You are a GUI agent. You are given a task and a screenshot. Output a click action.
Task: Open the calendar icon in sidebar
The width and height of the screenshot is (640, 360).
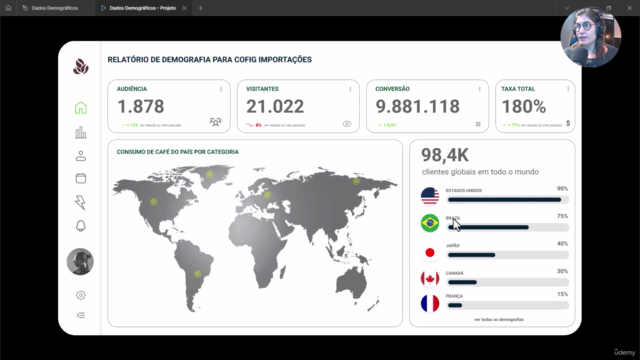tap(81, 178)
